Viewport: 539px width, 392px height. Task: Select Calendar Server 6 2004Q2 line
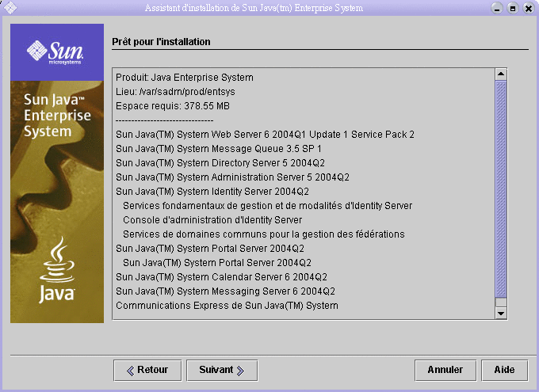point(221,277)
